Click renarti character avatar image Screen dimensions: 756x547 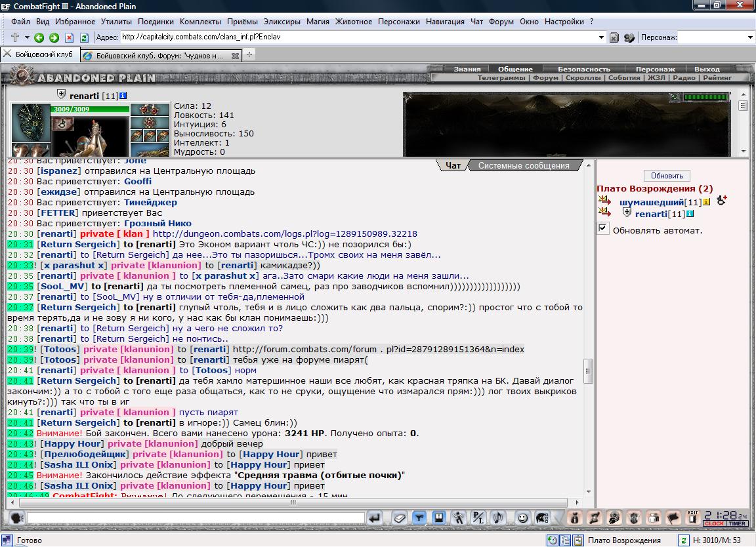90,135
